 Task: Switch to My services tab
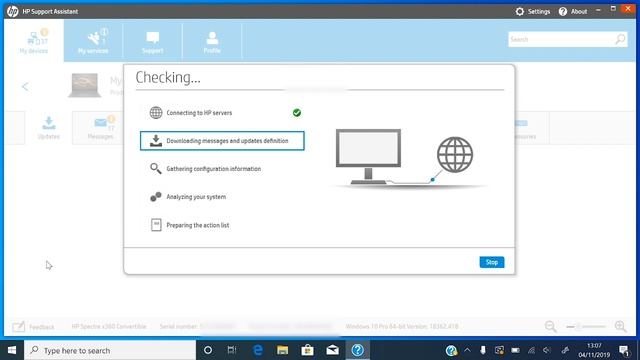(93, 41)
